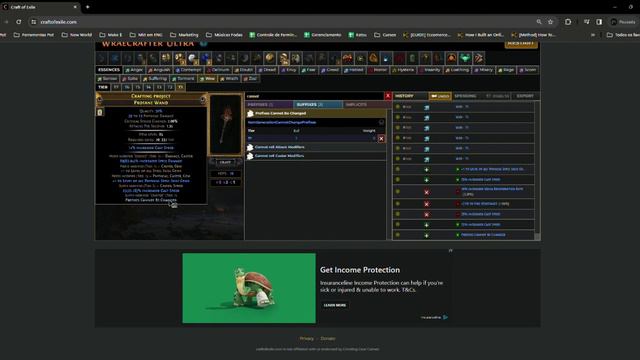640x360 pixels.
Task: Select the Horror essence
Action: (x=378, y=70)
